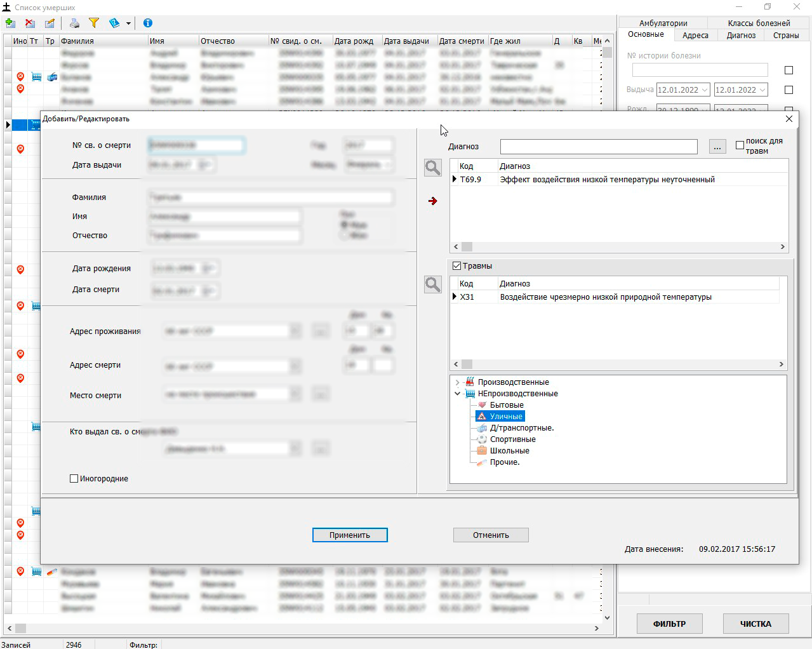Select the X31 injury row
The width and height of the screenshot is (812, 649).
pos(615,297)
